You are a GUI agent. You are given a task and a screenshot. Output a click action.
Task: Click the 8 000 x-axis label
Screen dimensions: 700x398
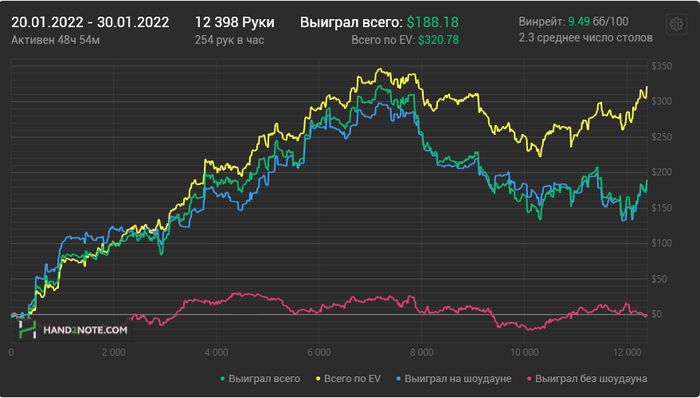[x=421, y=352]
